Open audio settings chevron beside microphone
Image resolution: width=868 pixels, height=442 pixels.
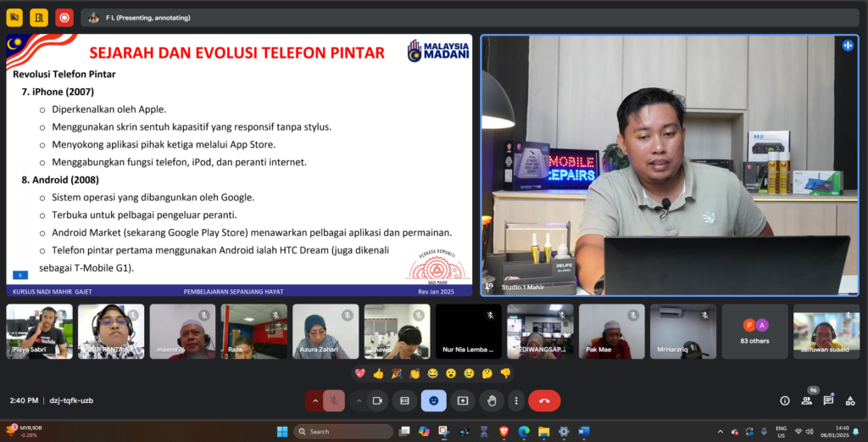pos(315,400)
